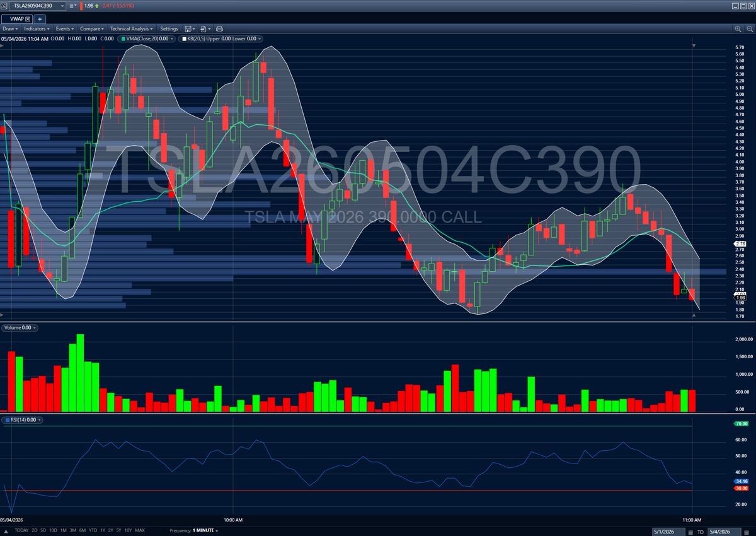Open chart Settings
This screenshot has height=536, width=756.
(169, 29)
